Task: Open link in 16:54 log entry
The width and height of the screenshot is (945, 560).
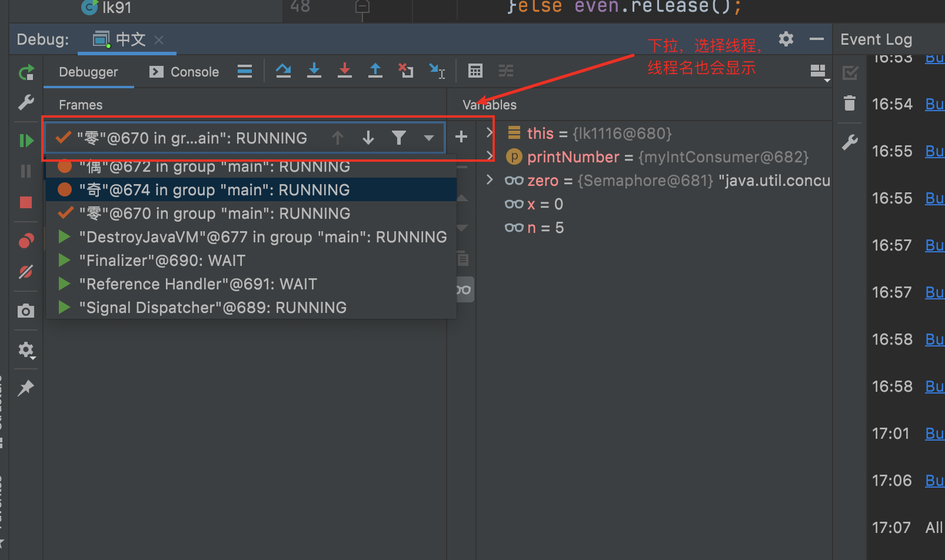Action: click(x=934, y=104)
